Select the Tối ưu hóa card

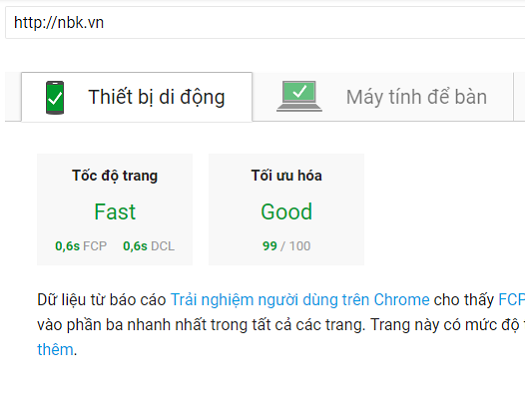pos(286,210)
